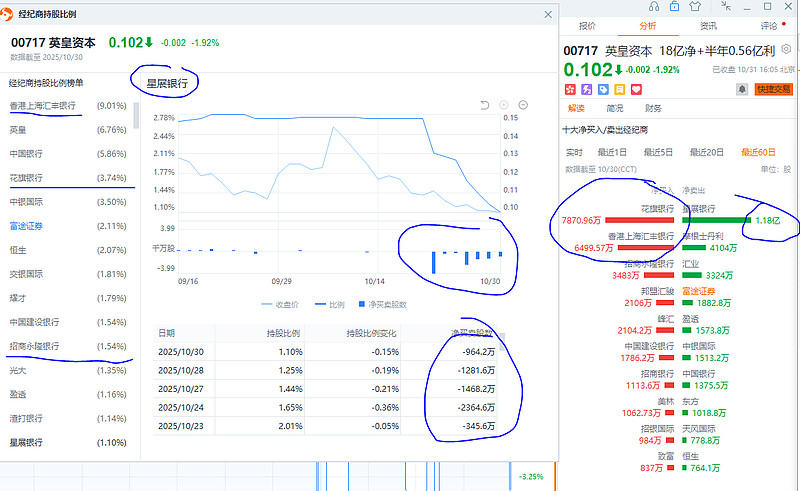Open the gear settings icon beside the stock name
Viewport: 800px width, 491px height.
786,49
